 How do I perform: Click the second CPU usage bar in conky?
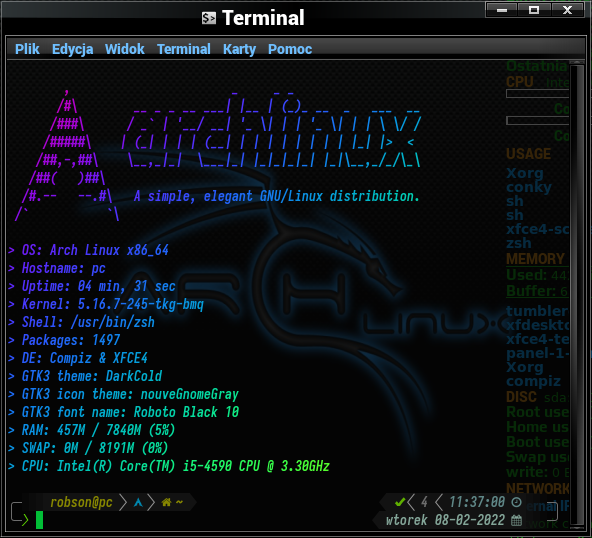(538, 120)
